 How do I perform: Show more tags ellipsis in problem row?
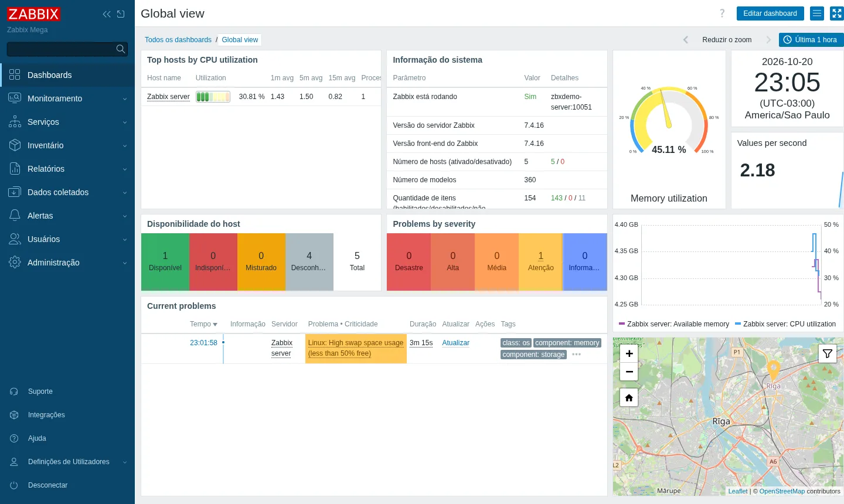pos(577,355)
